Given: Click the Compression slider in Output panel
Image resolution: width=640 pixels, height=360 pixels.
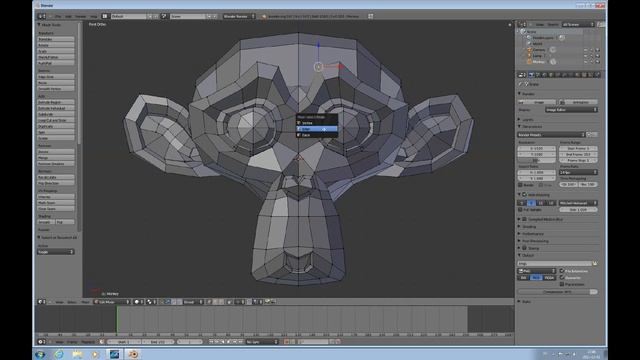Looking at the screenshot, I should pos(558,292).
